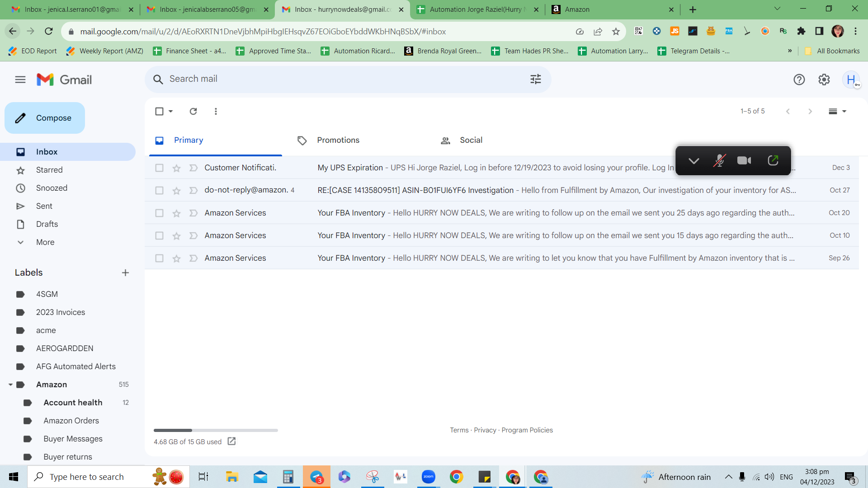
Task: Open Chrome side panel icon
Action: (x=819, y=31)
